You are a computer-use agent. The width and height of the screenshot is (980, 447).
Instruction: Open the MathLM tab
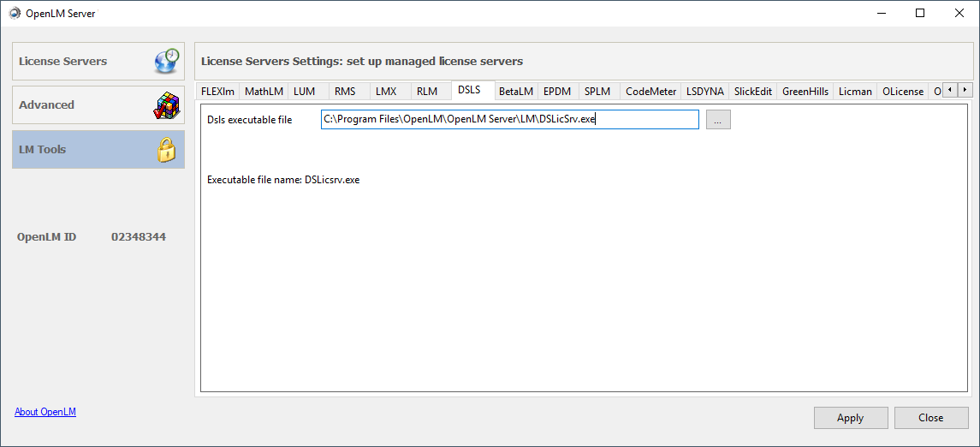264,91
